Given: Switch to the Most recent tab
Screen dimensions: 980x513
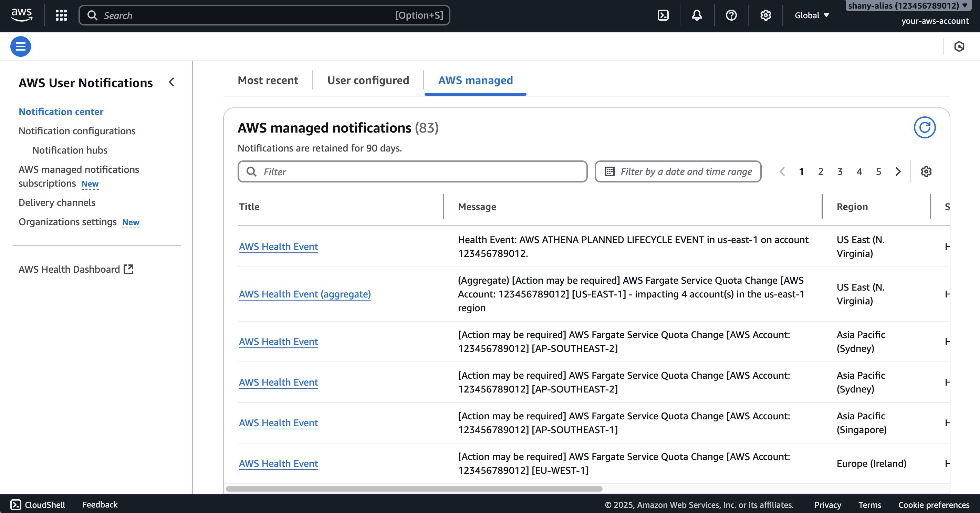Looking at the screenshot, I should pos(268,80).
